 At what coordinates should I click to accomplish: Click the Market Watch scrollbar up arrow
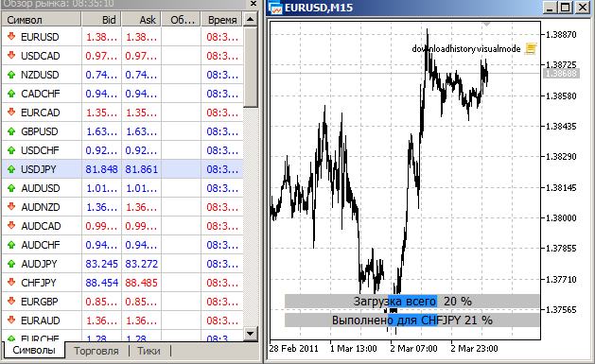(x=251, y=19)
